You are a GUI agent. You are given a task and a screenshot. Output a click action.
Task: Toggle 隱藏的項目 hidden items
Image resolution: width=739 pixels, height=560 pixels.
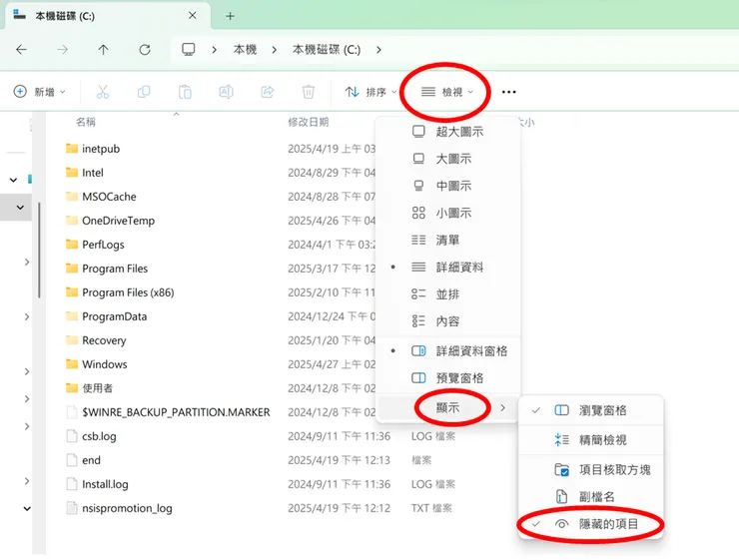coord(591,524)
